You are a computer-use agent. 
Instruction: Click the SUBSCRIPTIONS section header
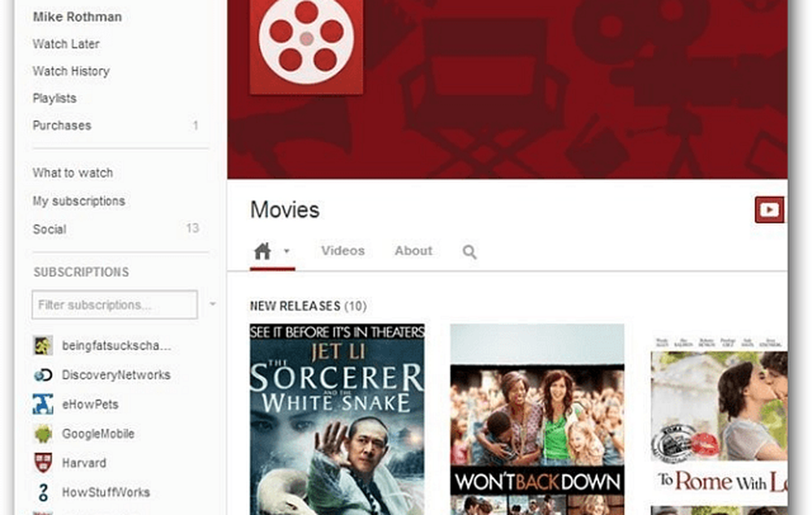coord(81,272)
